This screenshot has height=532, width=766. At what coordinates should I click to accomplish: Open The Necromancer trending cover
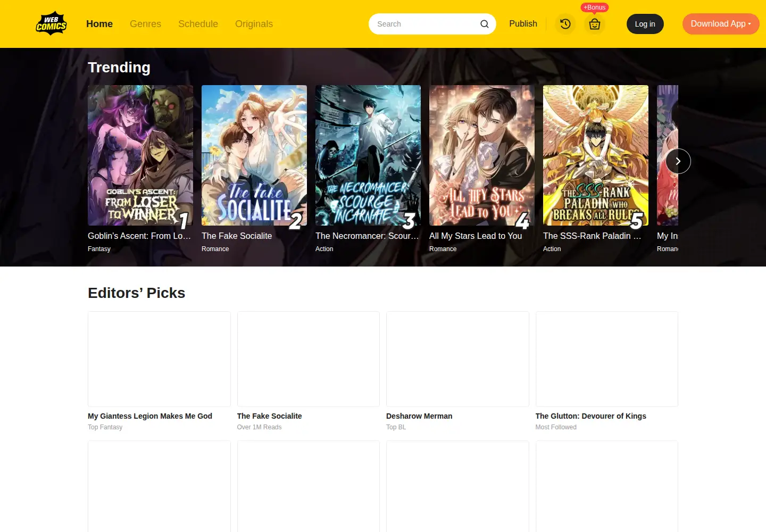tap(368, 155)
